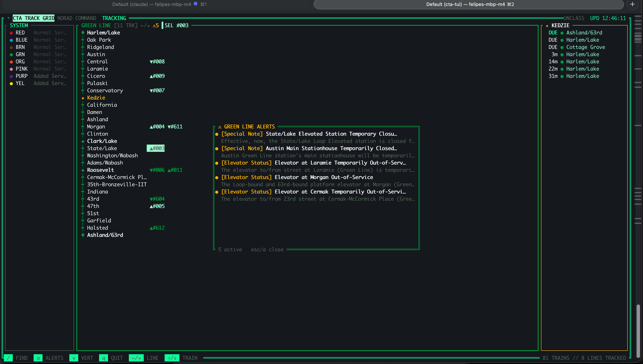
Task: Click the FIND slash key hint
Action: click(8, 358)
